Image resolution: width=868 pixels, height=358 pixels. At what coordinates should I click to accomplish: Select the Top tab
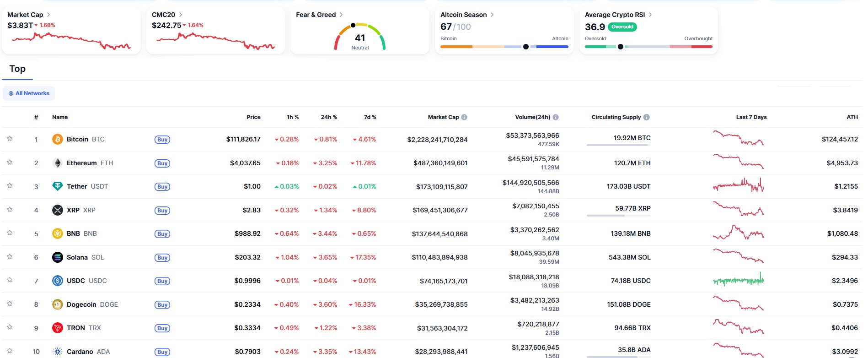coord(17,69)
